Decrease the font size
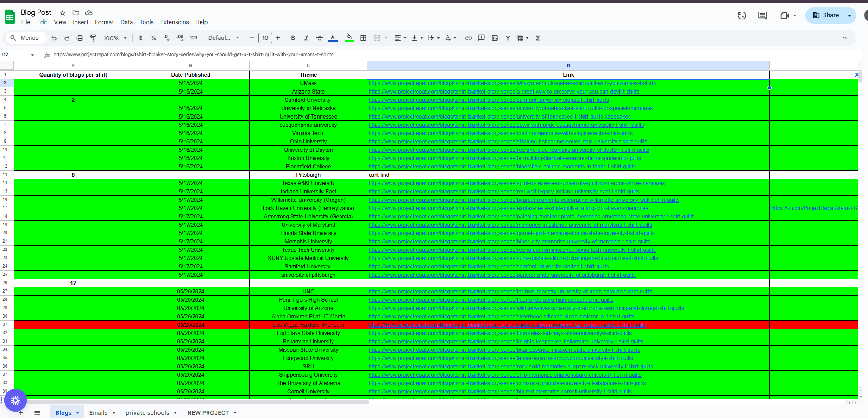 252,38
